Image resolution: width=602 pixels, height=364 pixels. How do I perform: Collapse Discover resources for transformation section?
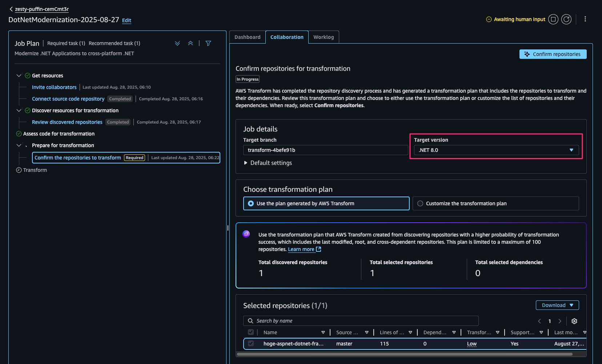19,110
